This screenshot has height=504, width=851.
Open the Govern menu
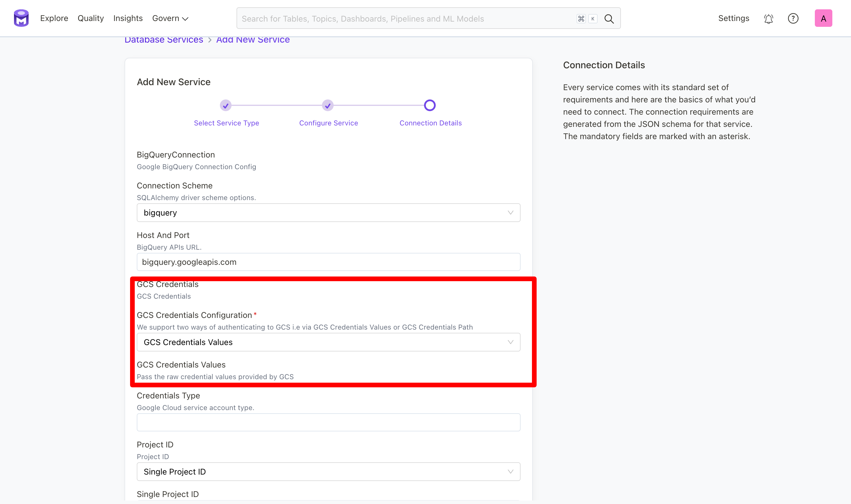point(170,18)
